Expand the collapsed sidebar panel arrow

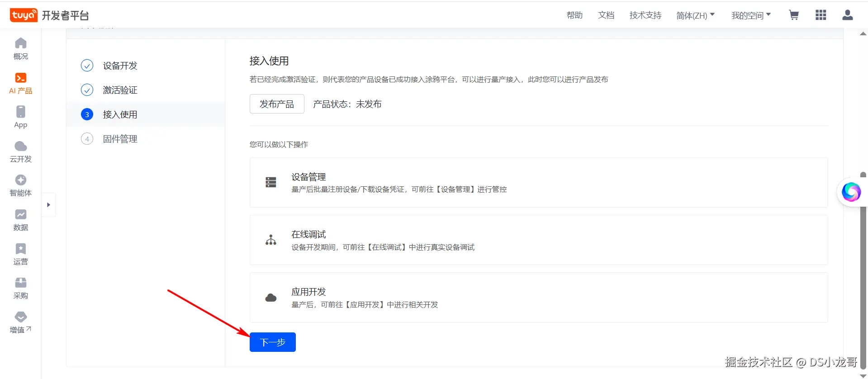48,205
